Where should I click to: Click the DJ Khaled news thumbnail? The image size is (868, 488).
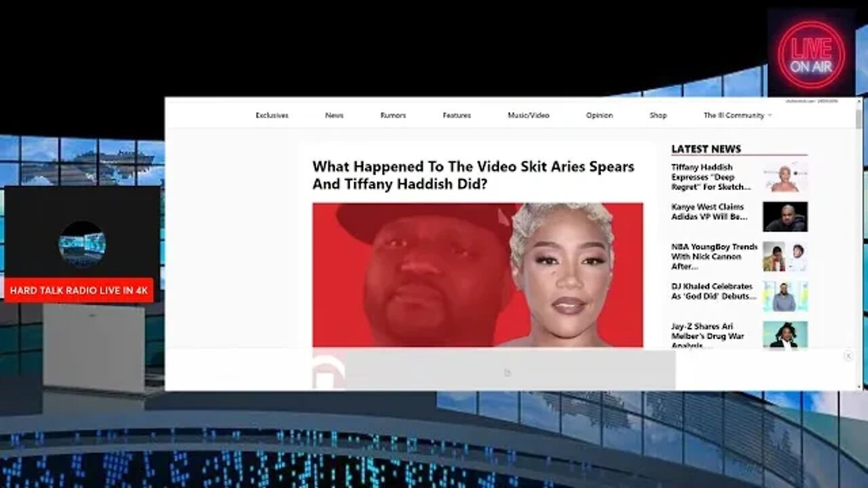(785, 297)
